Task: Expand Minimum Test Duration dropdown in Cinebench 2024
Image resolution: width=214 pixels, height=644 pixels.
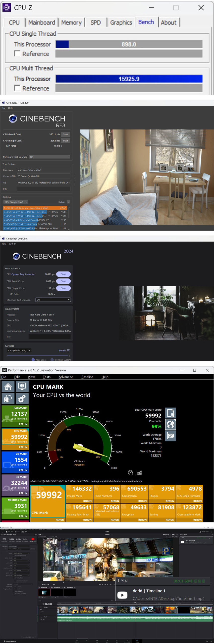Action: (x=53, y=300)
